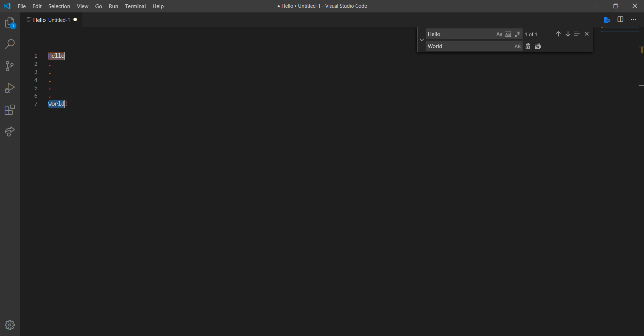Open the Extensions view
The height and width of the screenshot is (336, 644).
10,110
